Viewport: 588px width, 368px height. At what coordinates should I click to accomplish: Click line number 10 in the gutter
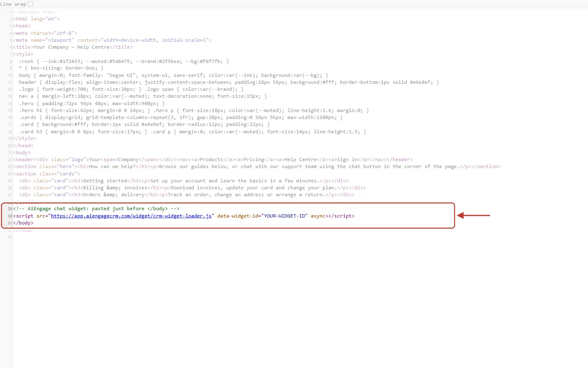point(10,75)
